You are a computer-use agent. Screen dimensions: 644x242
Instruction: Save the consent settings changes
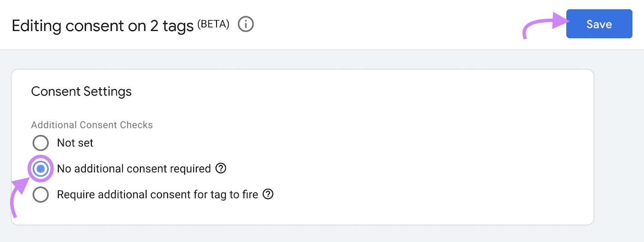tap(599, 24)
